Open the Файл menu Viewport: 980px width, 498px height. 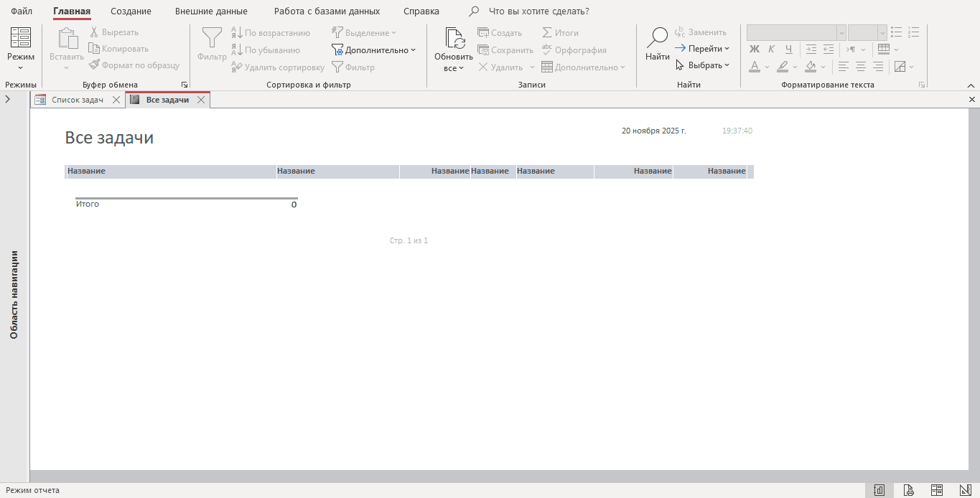coord(22,11)
